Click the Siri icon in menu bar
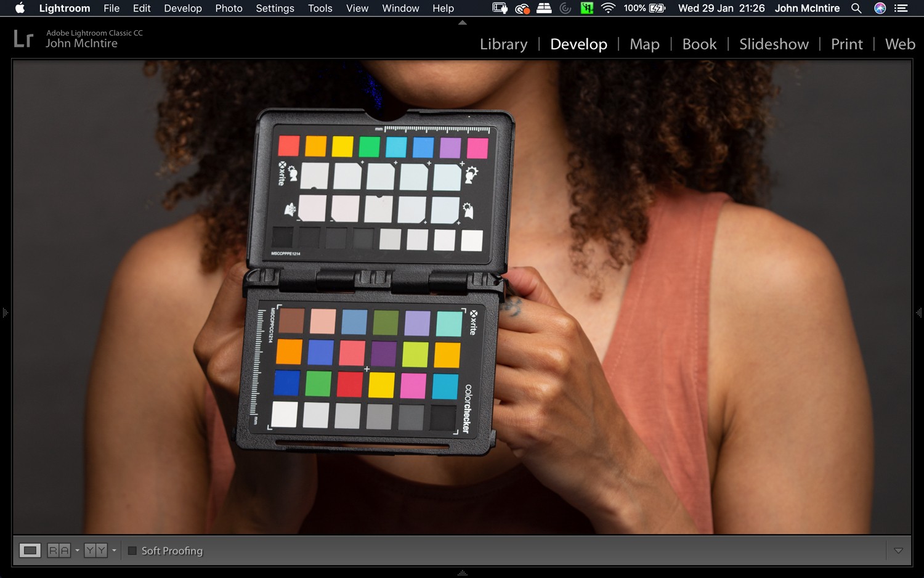924x578 pixels. (x=880, y=8)
